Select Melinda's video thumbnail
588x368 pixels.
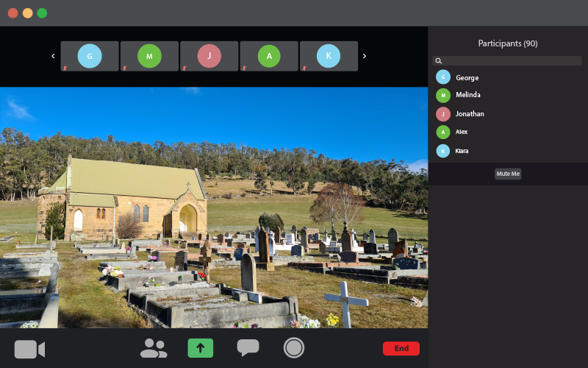pyautogui.click(x=149, y=57)
